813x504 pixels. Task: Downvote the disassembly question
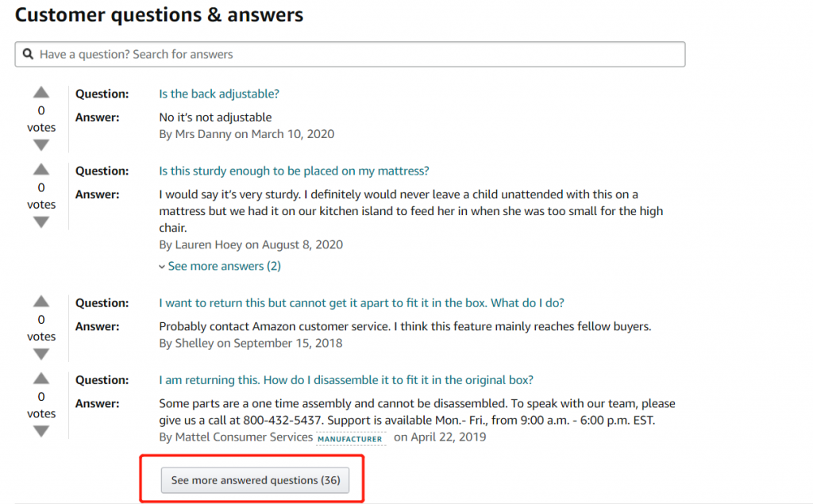click(40, 431)
